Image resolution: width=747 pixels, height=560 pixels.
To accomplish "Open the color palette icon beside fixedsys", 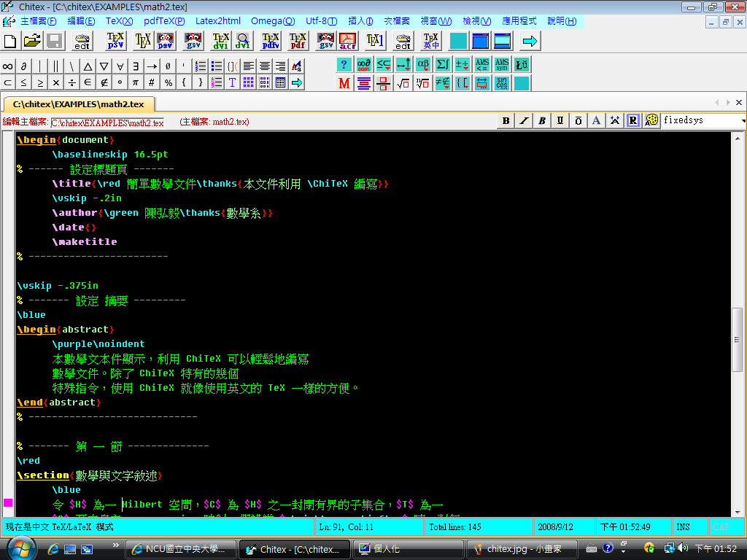I will 651,120.
